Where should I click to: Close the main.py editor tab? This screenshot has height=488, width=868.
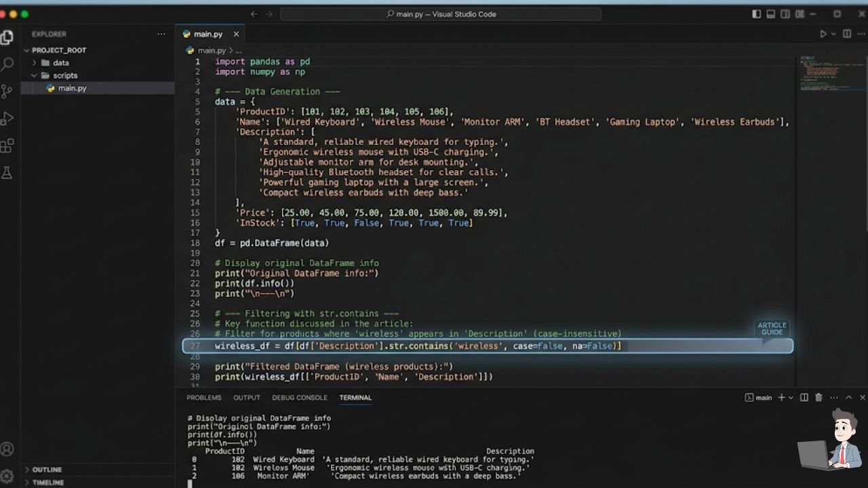(x=236, y=34)
